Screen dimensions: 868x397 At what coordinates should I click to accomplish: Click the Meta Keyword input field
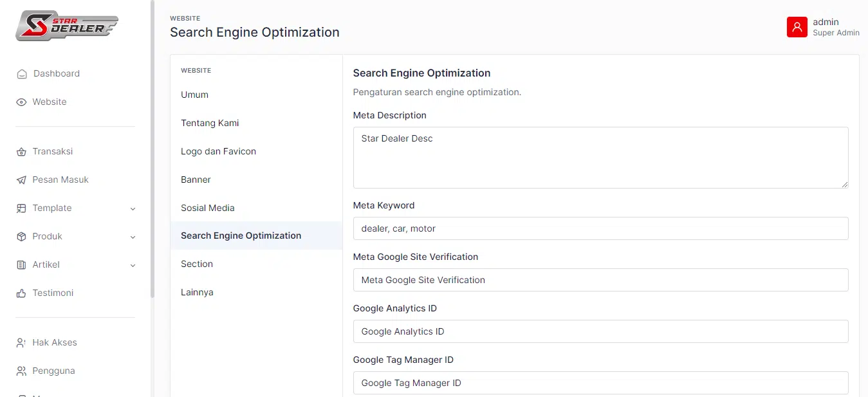pos(600,228)
